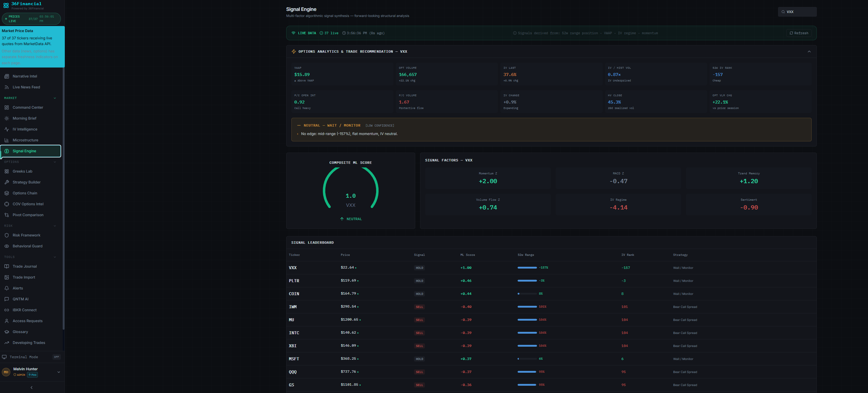Collapse the sidebar with left arrow
868x393 pixels.
click(x=32, y=388)
